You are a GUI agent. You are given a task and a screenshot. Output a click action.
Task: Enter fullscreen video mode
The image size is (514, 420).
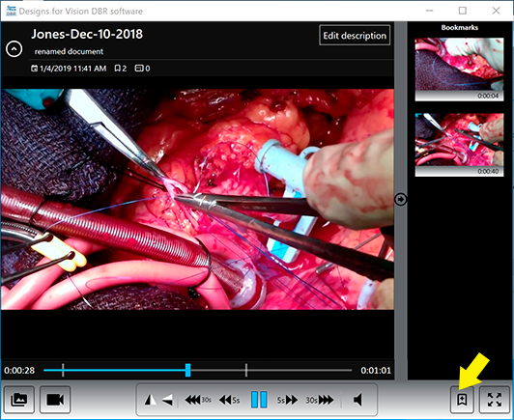click(495, 400)
